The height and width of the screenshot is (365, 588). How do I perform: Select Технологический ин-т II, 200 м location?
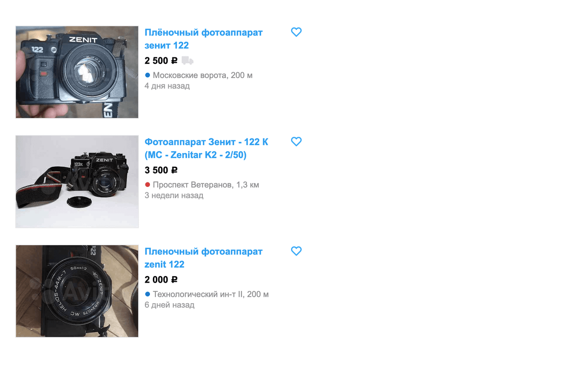[x=211, y=294]
